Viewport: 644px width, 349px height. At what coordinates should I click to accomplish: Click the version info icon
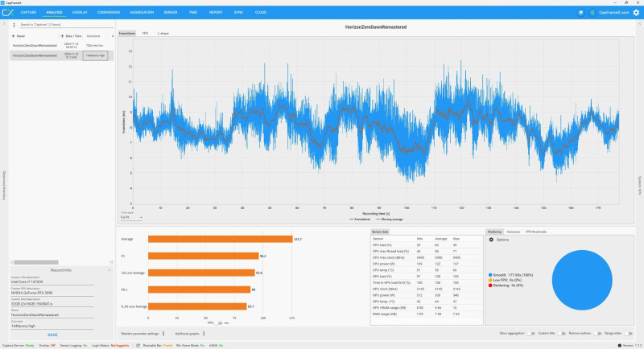[619, 346]
